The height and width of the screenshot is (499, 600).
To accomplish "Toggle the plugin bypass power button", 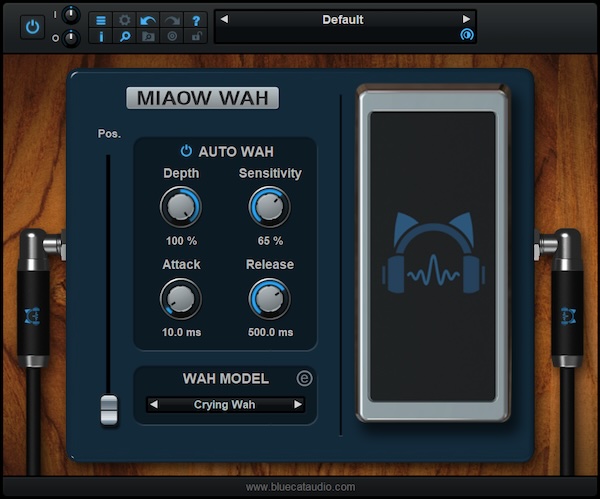I will (x=32, y=27).
